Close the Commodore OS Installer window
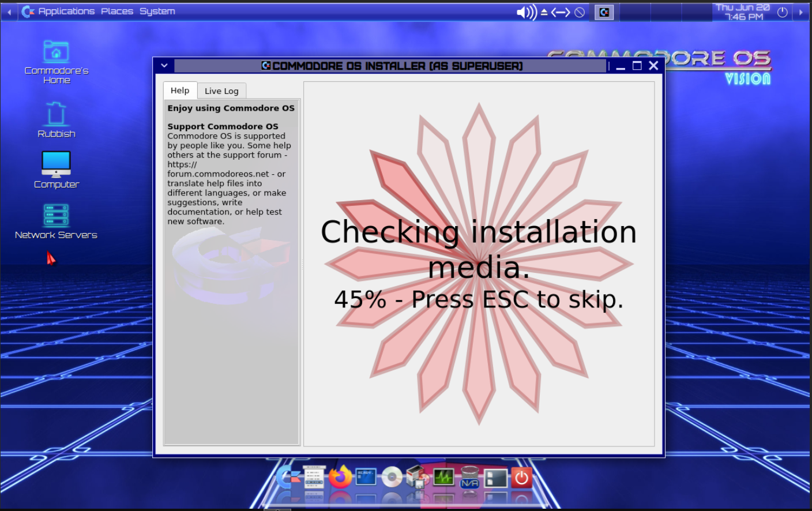 pos(653,66)
